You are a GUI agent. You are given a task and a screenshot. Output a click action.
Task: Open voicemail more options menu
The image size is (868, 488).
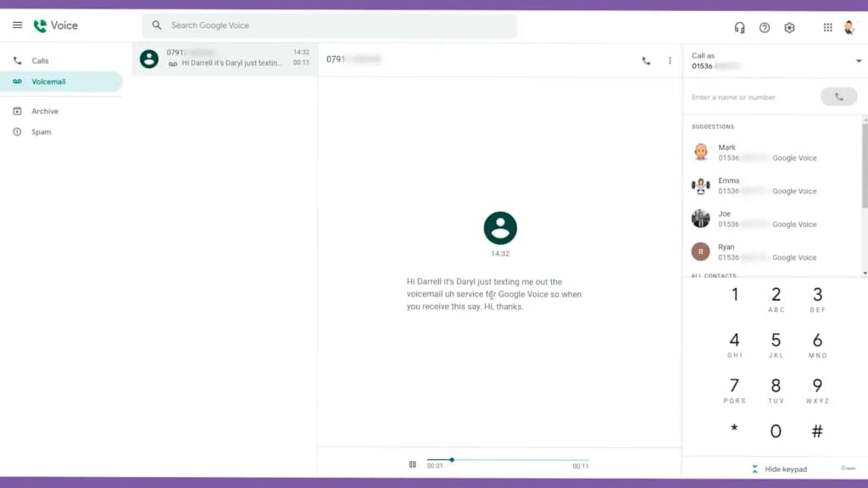click(x=670, y=61)
